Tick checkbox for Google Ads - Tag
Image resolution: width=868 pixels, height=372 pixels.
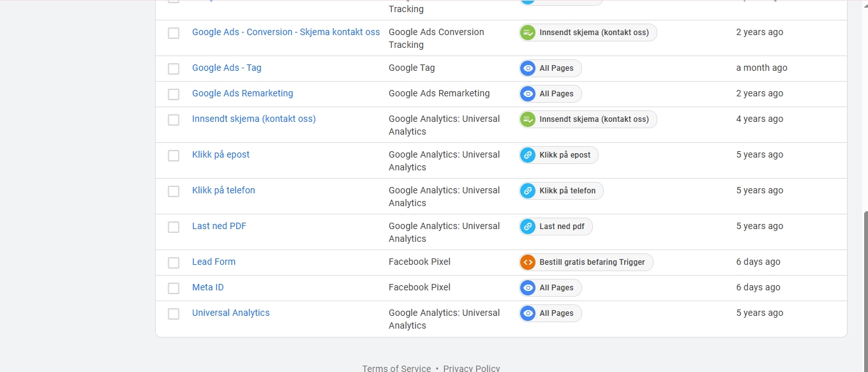pyautogui.click(x=174, y=69)
